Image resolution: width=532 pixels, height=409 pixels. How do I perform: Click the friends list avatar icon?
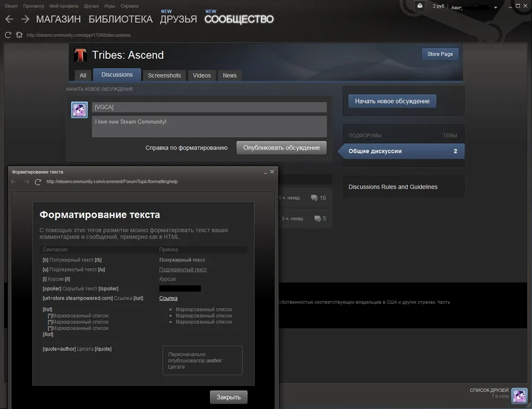click(519, 396)
